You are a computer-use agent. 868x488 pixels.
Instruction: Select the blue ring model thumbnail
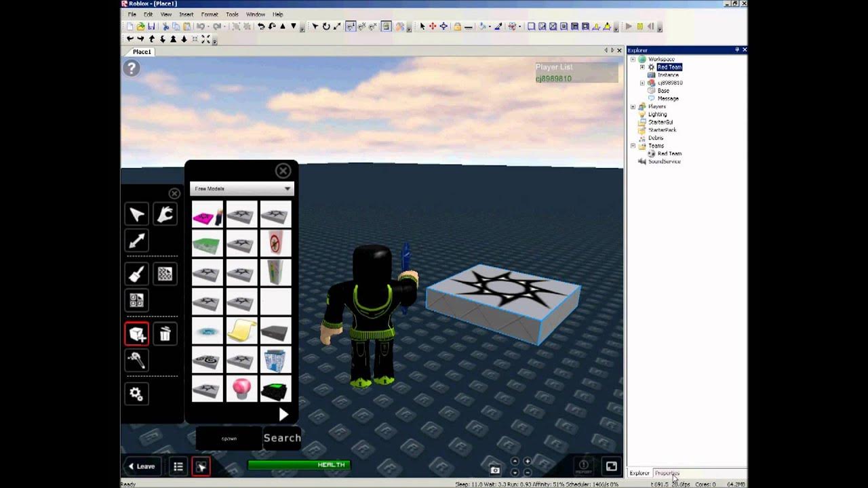pos(208,331)
